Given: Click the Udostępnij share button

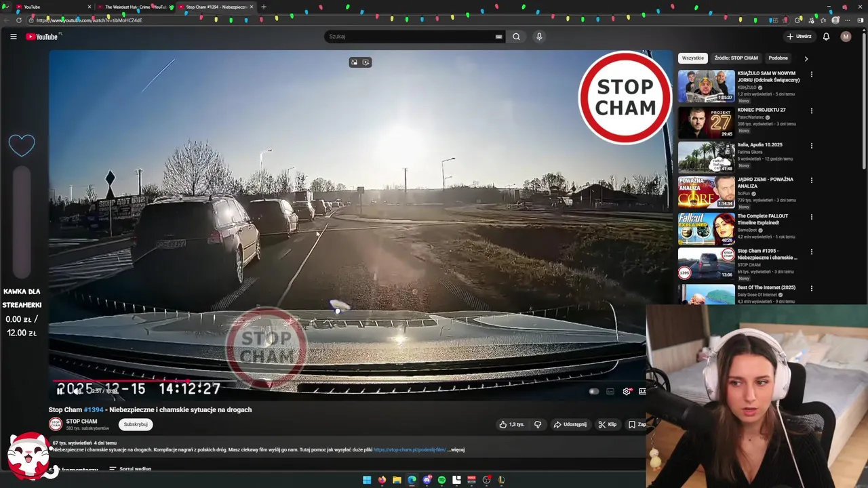Looking at the screenshot, I should (x=570, y=424).
